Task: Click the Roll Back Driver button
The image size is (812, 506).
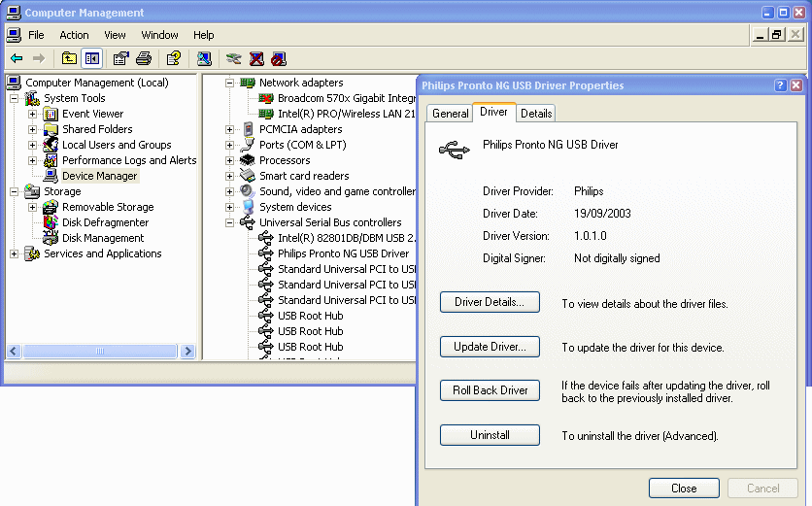Action: pyautogui.click(x=490, y=390)
